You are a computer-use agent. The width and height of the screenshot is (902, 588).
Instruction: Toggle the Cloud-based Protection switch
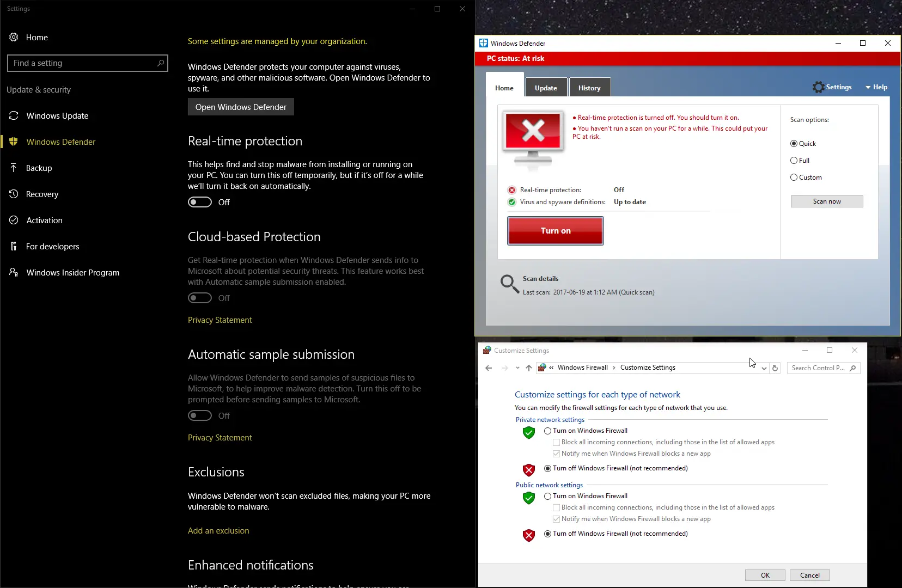(200, 298)
